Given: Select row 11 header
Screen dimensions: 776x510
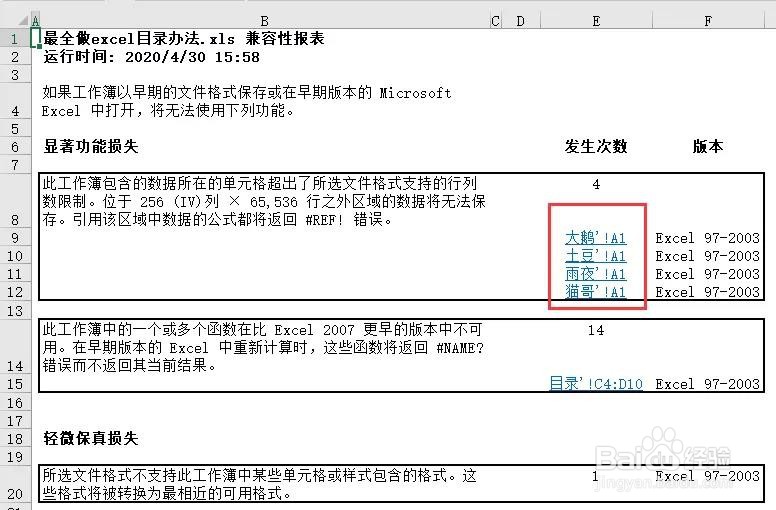Looking at the screenshot, I should click(x=15, y=274).
